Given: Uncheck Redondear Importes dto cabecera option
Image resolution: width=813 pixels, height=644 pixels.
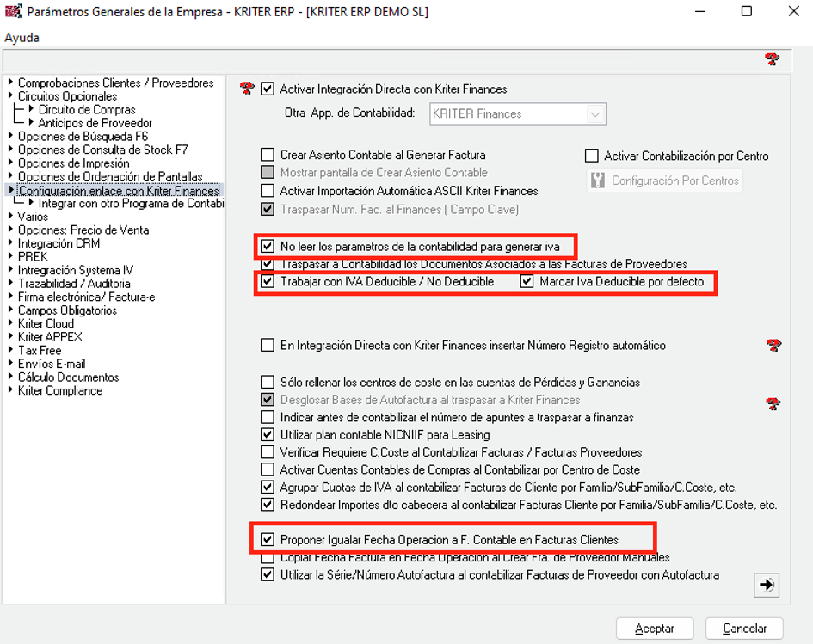Looking at the screenshot, I should click(x=268, y=504).
